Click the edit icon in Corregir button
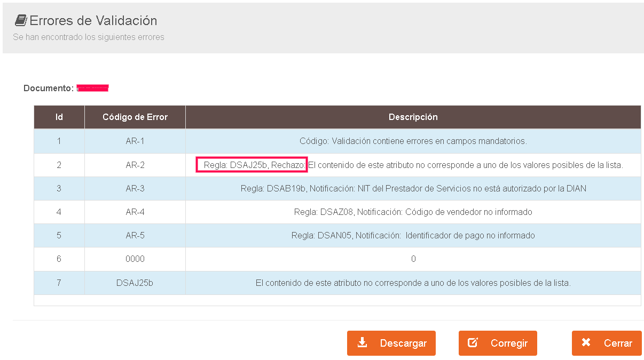Screen dimensions: 644x360 pos(473,342)
